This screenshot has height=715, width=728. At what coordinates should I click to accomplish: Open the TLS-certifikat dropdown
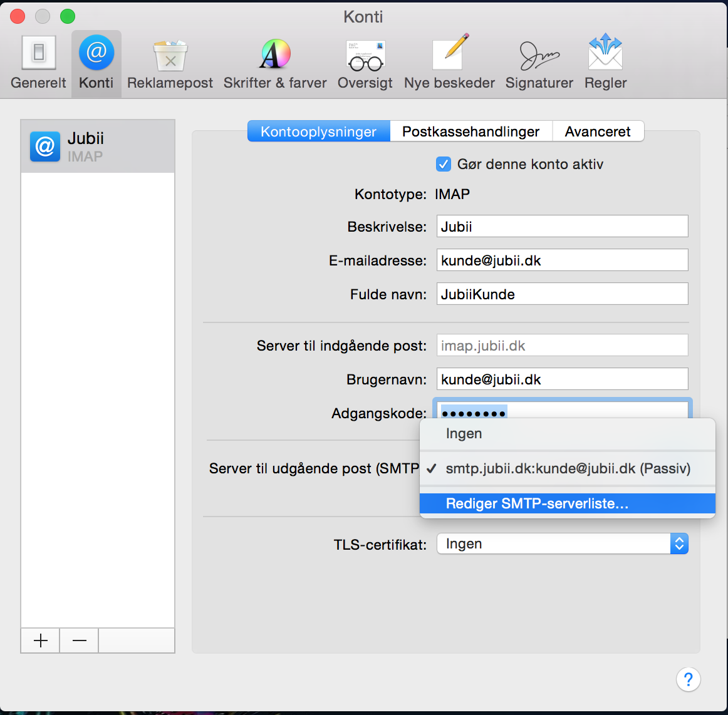pyautogui.click(x=562, y=544)
